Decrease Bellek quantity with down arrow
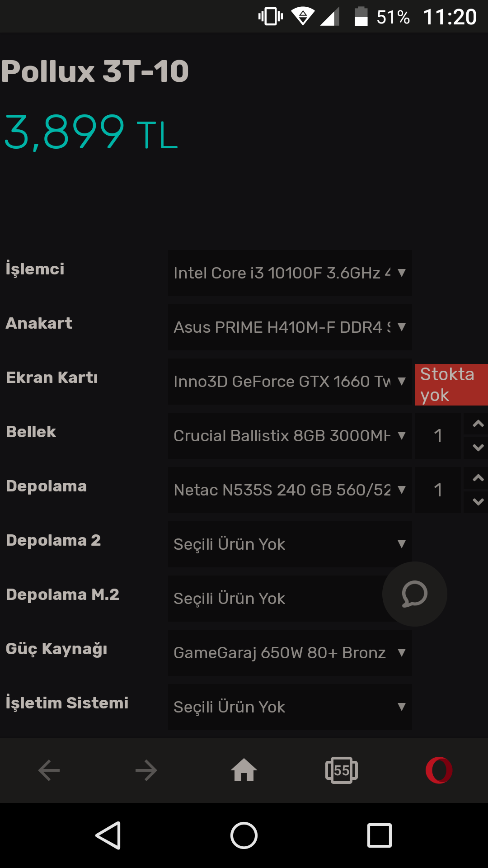This screenshot has height=868, width=488. point(478,448)
